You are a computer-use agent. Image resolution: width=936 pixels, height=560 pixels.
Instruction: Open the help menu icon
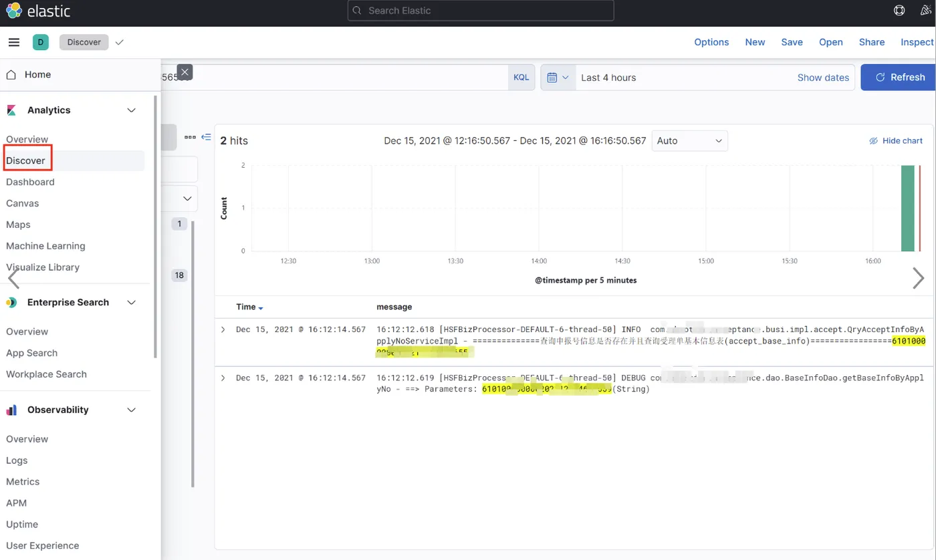pos(900,11)
